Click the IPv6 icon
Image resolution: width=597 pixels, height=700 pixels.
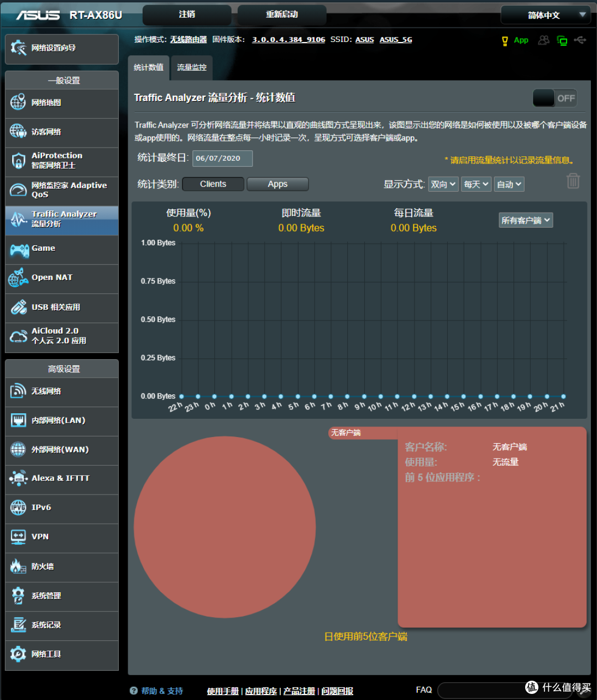click(x=18, y=507)
